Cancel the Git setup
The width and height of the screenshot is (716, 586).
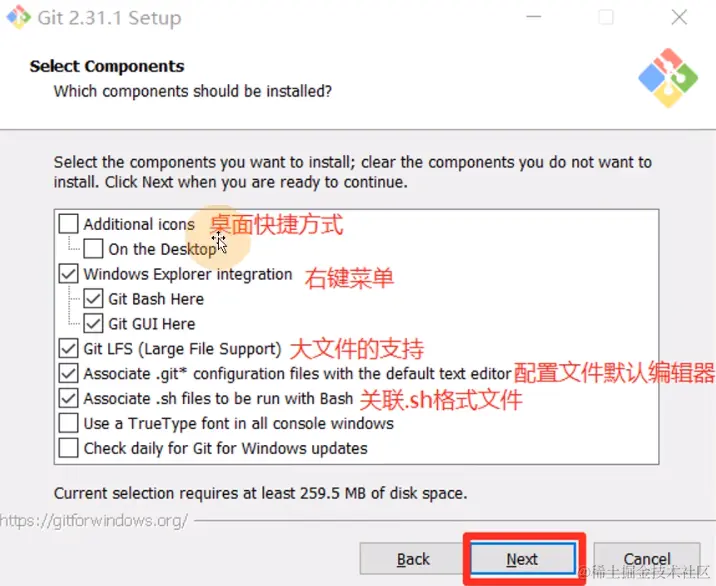point(647,559)
